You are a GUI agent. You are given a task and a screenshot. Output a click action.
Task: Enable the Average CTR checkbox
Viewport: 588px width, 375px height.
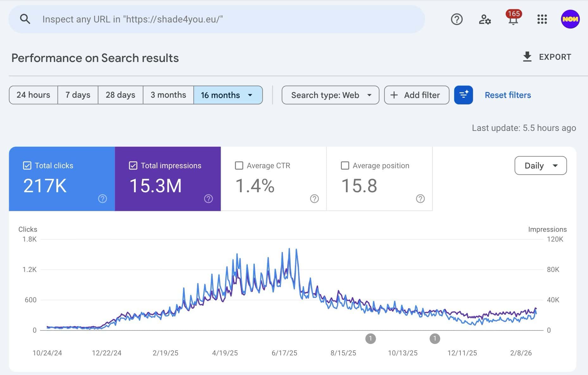click(239, 165)
